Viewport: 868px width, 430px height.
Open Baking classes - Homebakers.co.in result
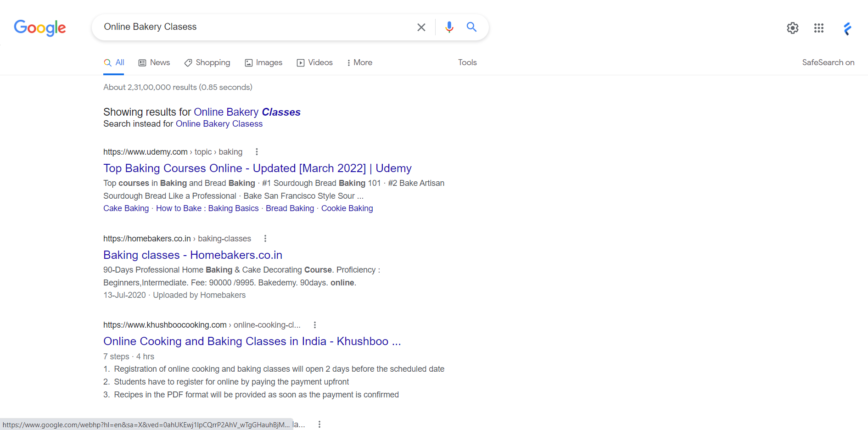(193, 255)
